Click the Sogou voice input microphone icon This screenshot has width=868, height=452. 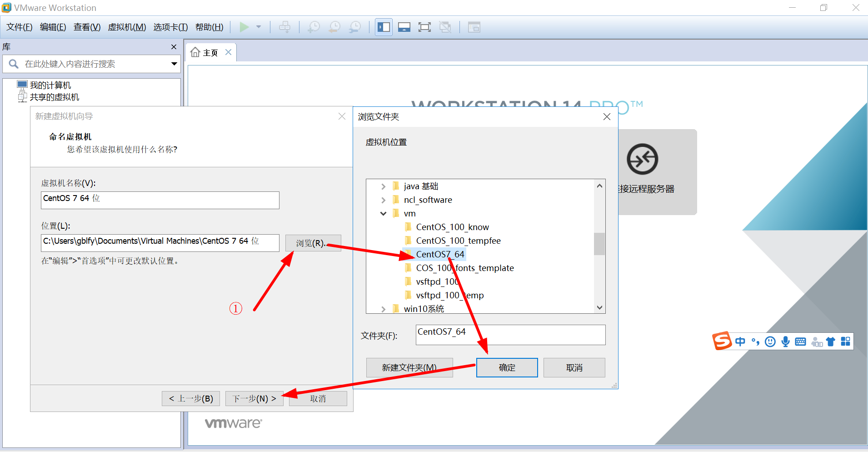click(x=785, y=342)
